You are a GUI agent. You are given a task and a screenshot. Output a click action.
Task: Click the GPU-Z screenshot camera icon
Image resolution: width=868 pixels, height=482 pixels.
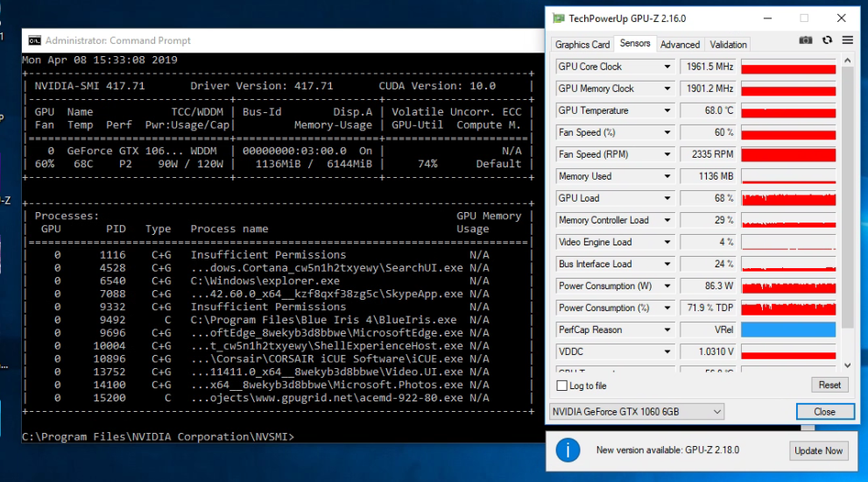pos(806,40)
